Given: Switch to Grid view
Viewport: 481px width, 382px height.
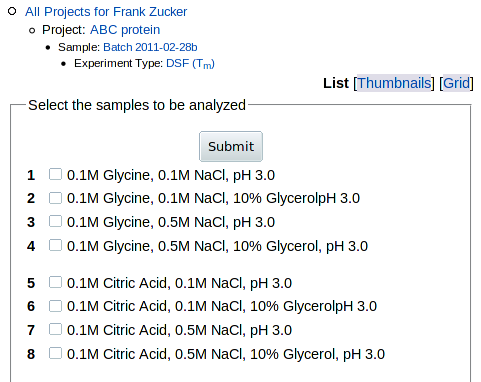Looking at the screenshot, I should [x=456, y=83].
